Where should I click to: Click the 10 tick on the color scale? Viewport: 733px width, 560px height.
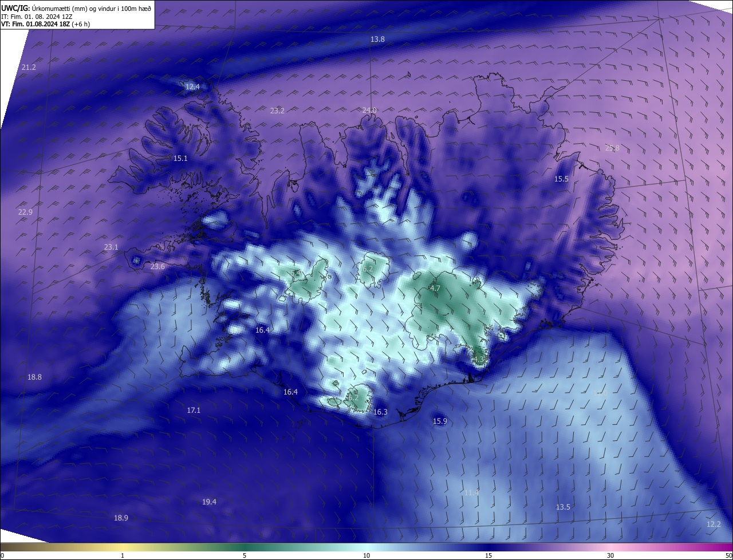coord(366,555)
